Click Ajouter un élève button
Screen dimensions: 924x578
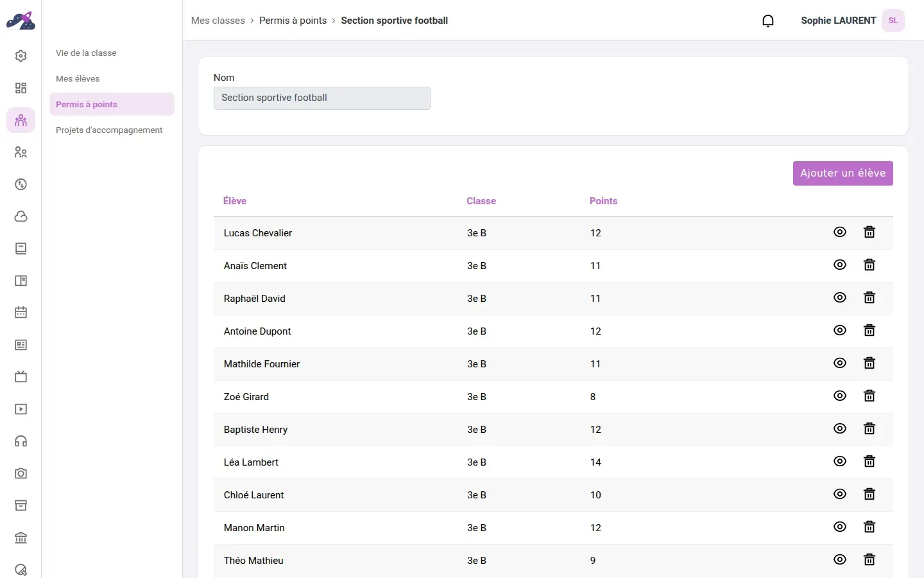pos(843,173)
